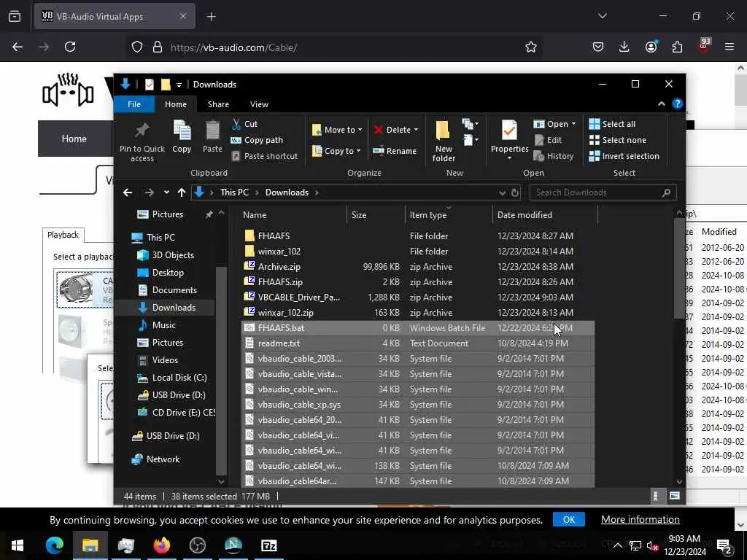Image resolution: width=747 pixels, height=560 pixels.
Task: Click Select all in ribbon
Action: 612,124
